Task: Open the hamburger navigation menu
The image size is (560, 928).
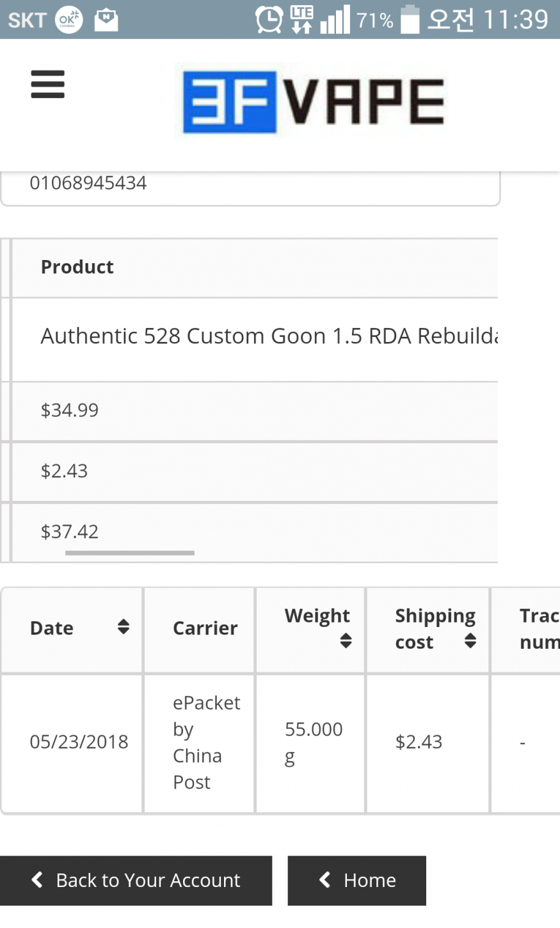Action: pyautogui.click(x=48, y=85)
